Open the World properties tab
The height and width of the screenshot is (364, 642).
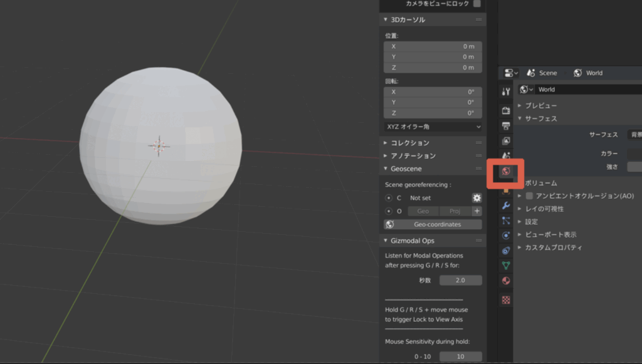click(x=506, y=171)
